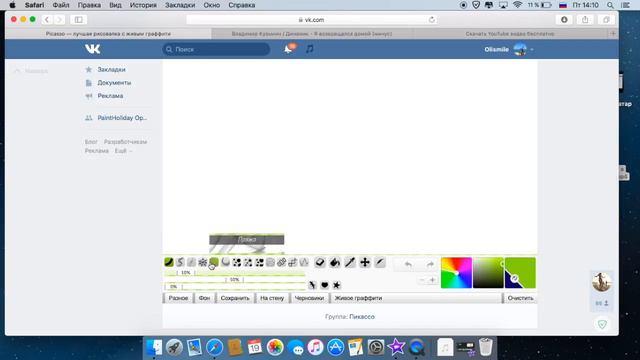Open VK notifications bell
This screenshot has width=640, height=360.
click(289, 49)
